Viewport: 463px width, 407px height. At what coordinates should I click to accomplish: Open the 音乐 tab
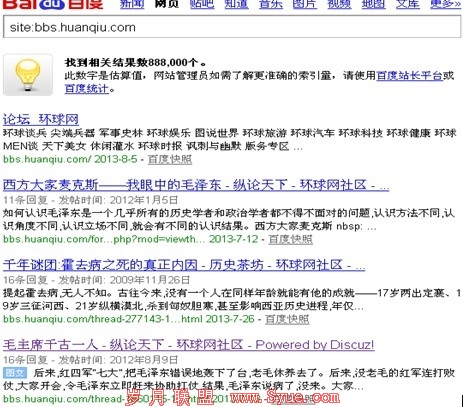coord(271,4)
